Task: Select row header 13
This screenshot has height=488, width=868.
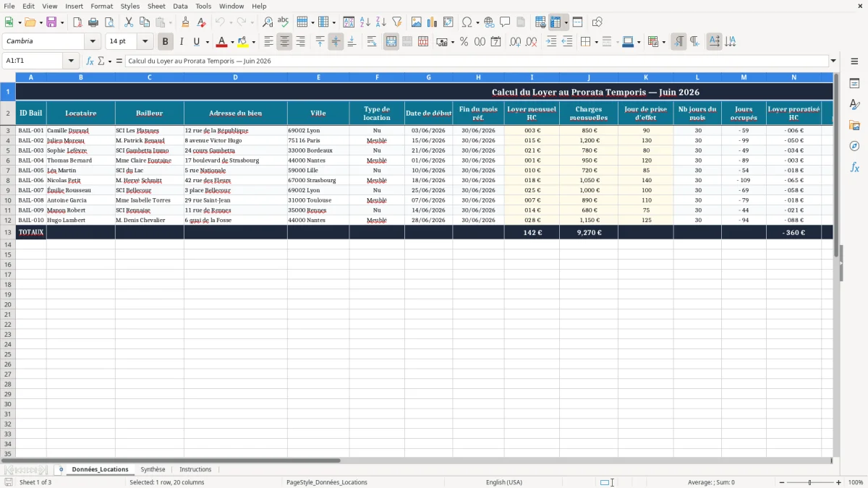Action: click(8, 232)
